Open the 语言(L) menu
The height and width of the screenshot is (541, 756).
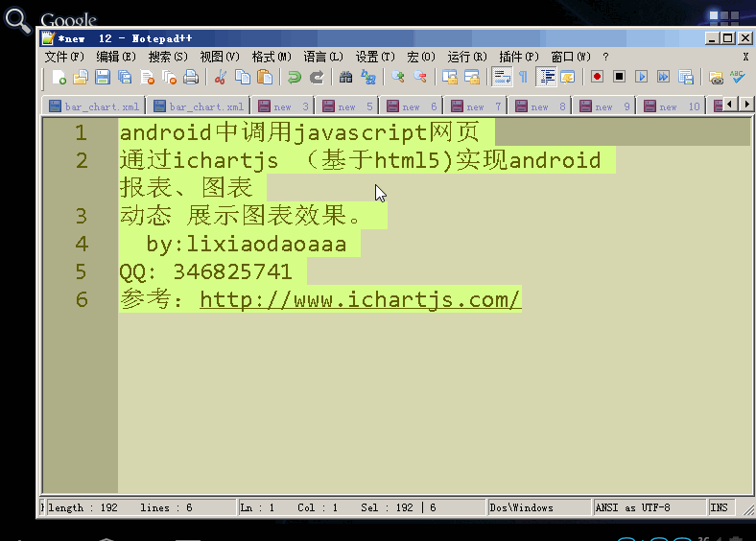(323, 57)
